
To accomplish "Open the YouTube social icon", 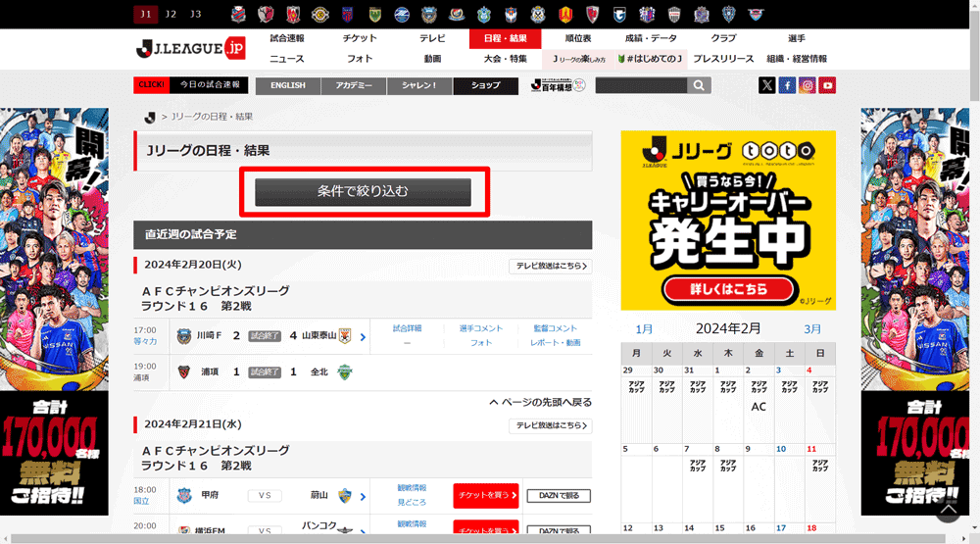I will pos(828,85).
